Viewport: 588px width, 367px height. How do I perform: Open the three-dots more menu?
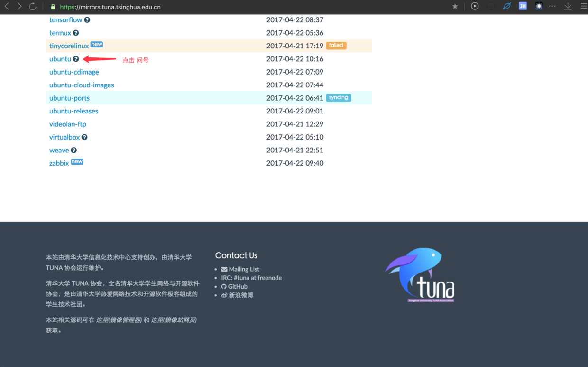click(552, 6)
